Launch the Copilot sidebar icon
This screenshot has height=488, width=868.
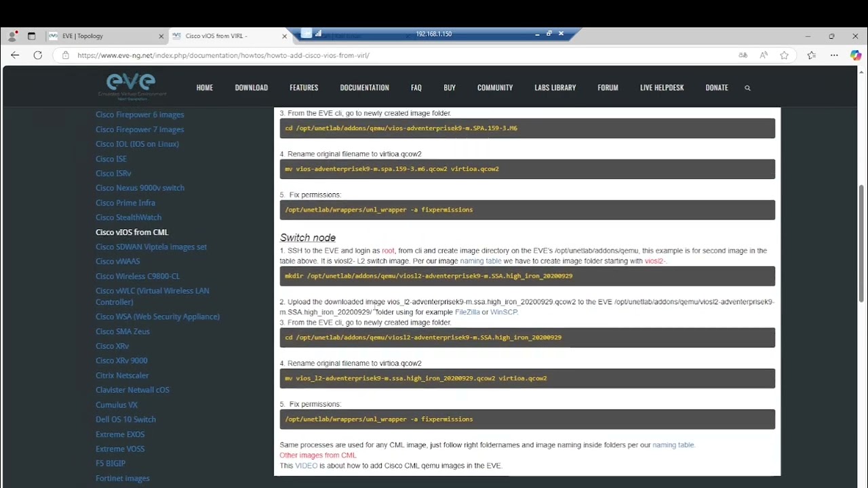coord(856,56)
